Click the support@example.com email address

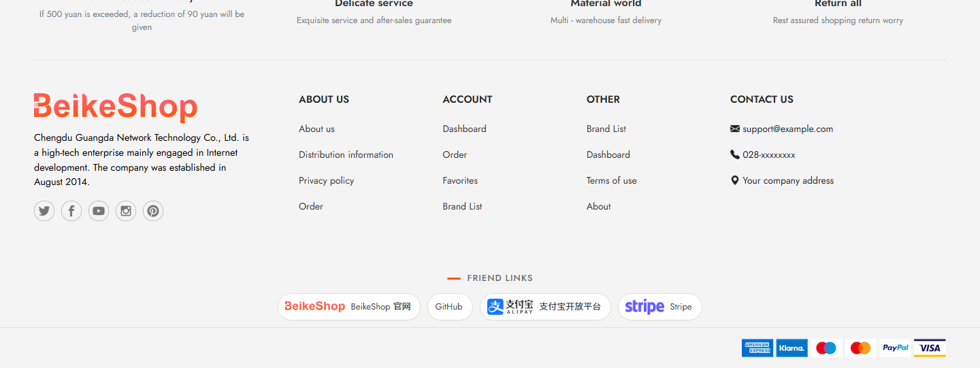point(787,129)
